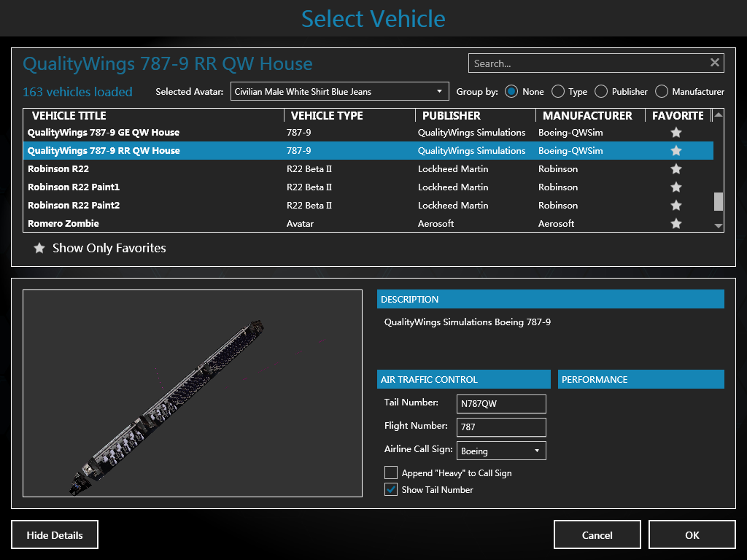This screenshot has height=560, width=747.
Task: Sort by Favorite column header
Action: coord(678,116)
